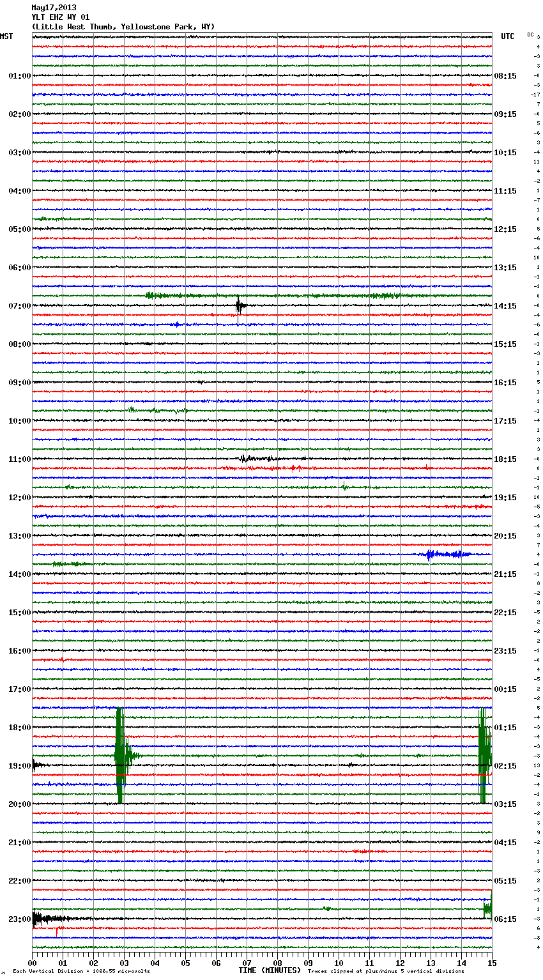Click the 'Each Vertical Division = 1066.55 microvolts' note
This screenshot has height=980, width=543.
(x=81, y=971)
